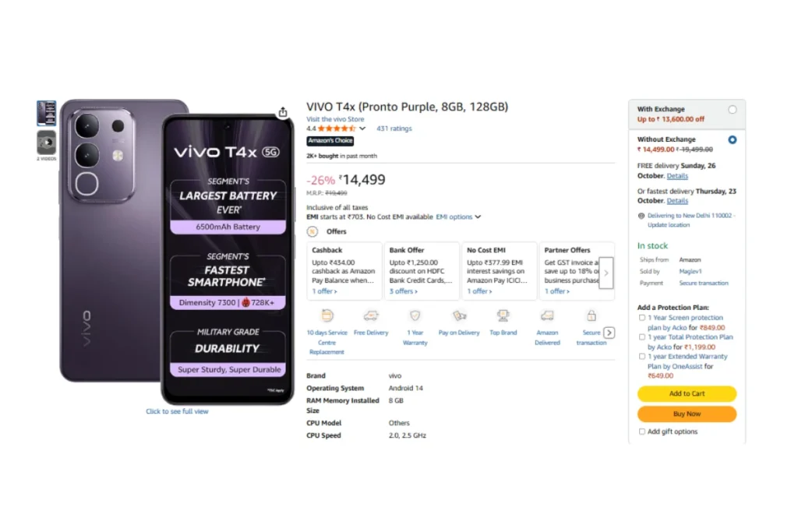Visit the vivo Store link
The image size is (798, 532).
click(335, 119)
